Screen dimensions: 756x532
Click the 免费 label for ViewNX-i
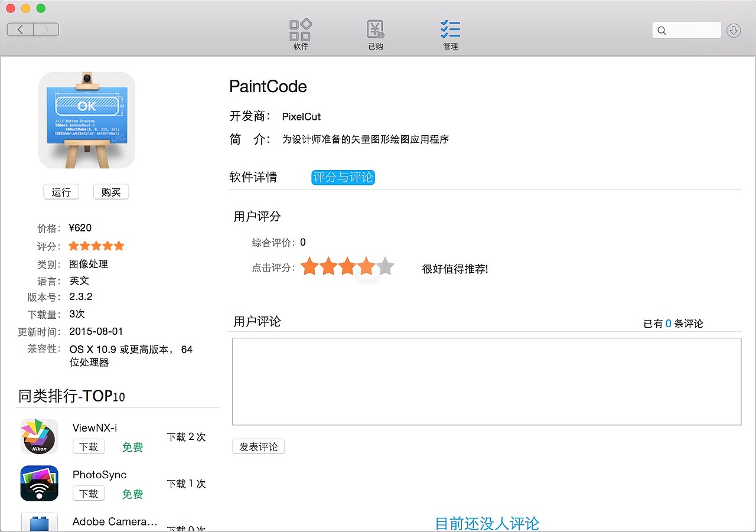[133, 447]
